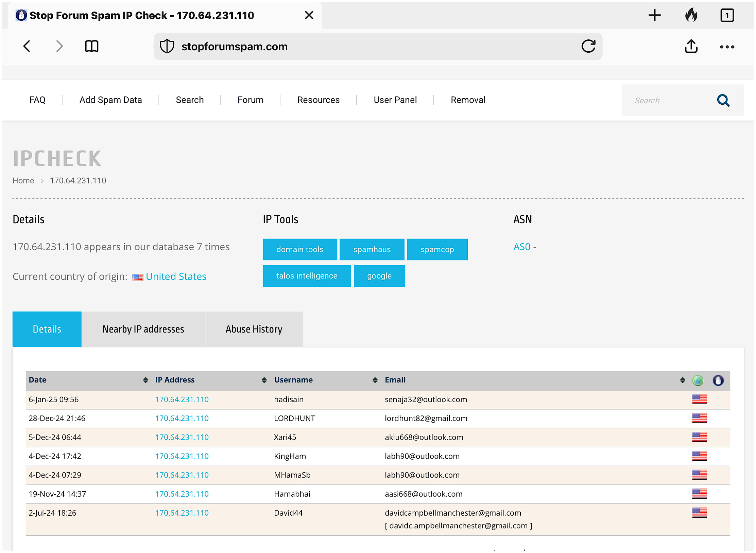Screen dimensions: 756x553
Task: Click US flag in KingHam row
Action: [699, 456]
